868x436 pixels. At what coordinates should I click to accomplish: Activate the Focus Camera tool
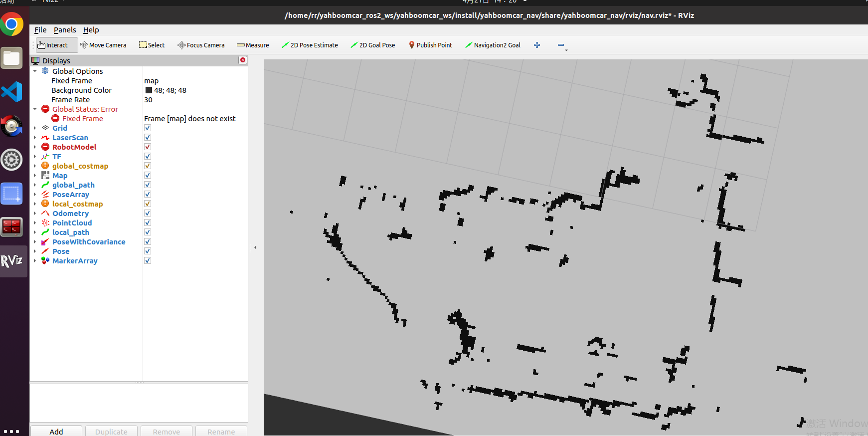(x=201, y=45)
